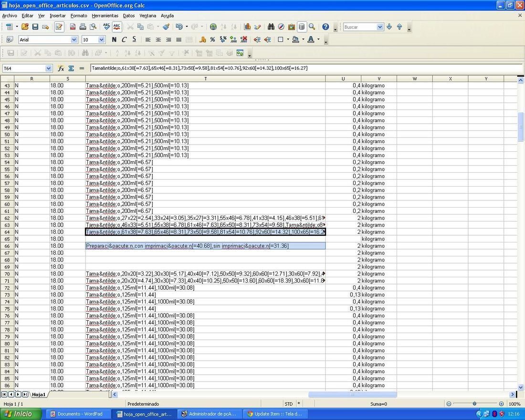The image size is (525, 420).
Task: Expand the Name Box dropdown for T64
Action: point(49,68)
